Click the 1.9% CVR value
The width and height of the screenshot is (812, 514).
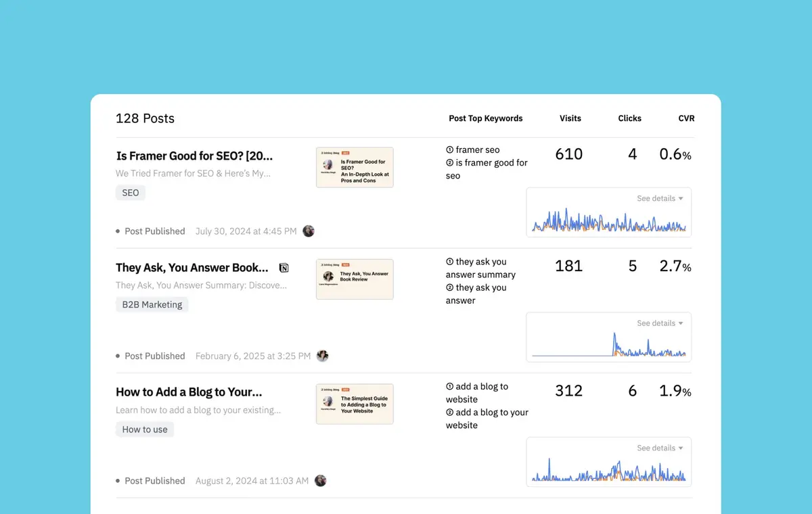point(675,391)
